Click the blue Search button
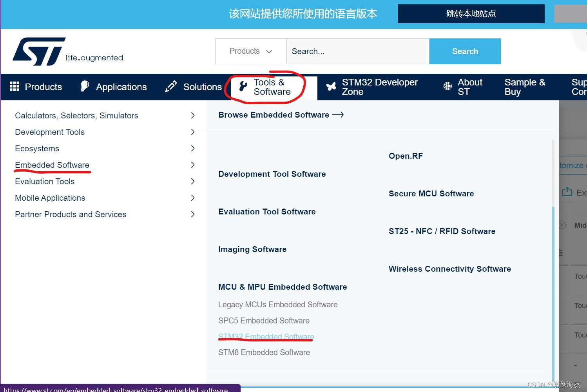The image size is (587, 392). pyautogui.click(x=465, y=51)
